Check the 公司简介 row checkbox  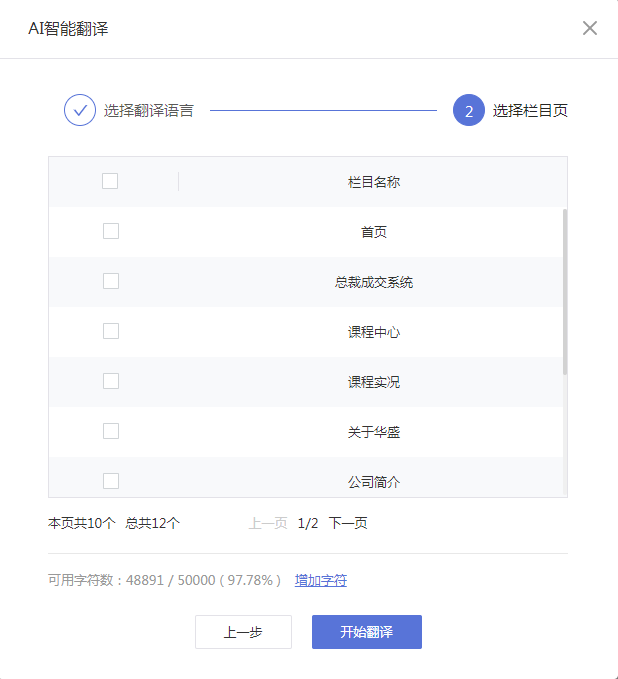tap(111, 481)
